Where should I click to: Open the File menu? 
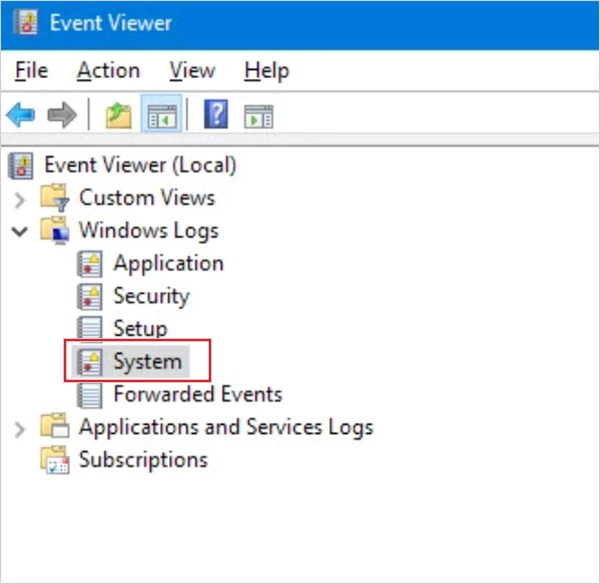click(x=31, y=71)
